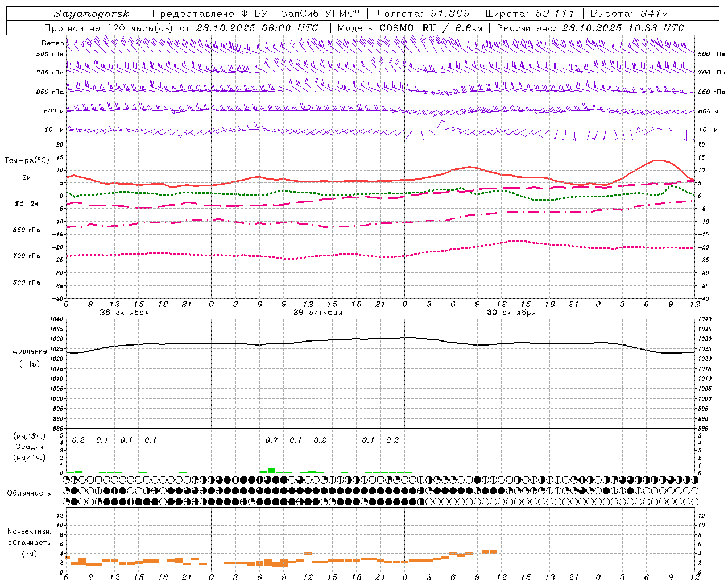
Task: Click the "850 гПа" temperature legend entry
Action: [27, 230]
